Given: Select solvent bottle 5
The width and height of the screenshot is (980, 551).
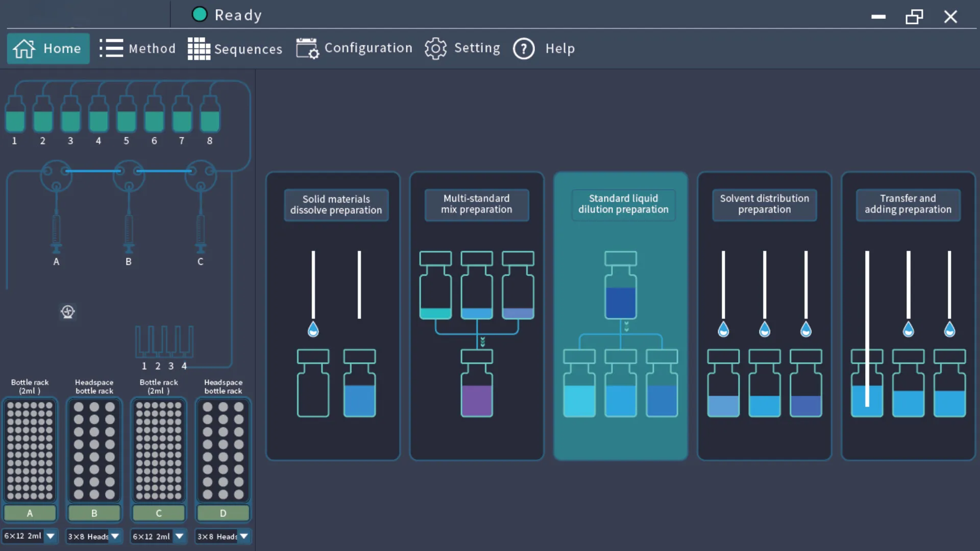Looking at the screenshot, I should [126, 115].
